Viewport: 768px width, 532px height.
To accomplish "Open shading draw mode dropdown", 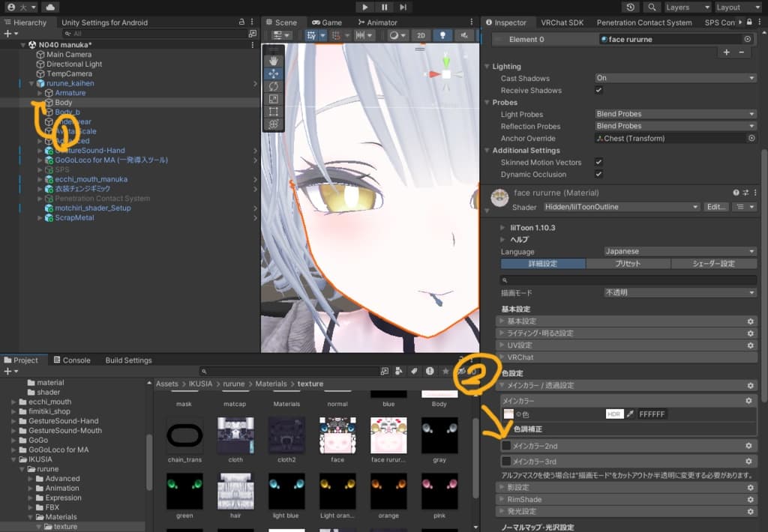I will (397, 35).
